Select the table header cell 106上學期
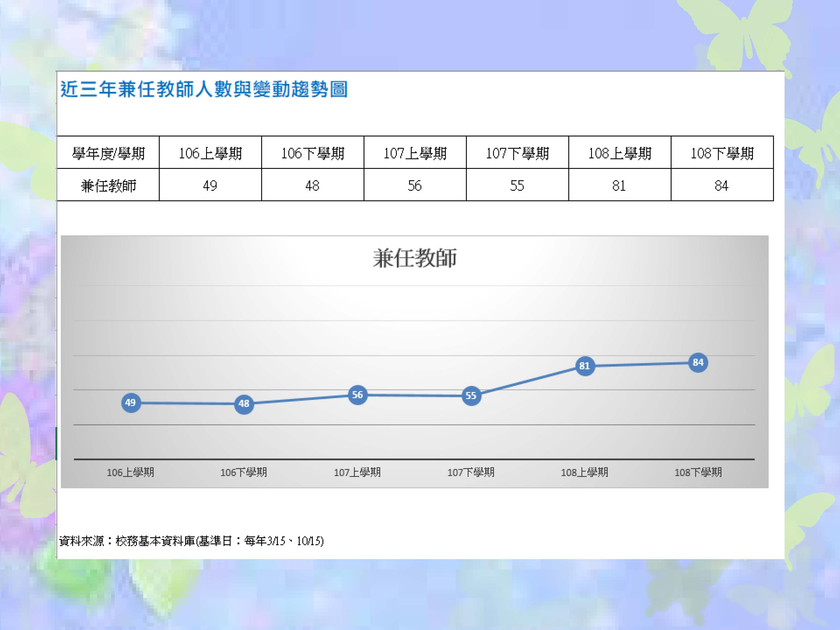This screenshot has width=840, height=630. pos(210,152)
